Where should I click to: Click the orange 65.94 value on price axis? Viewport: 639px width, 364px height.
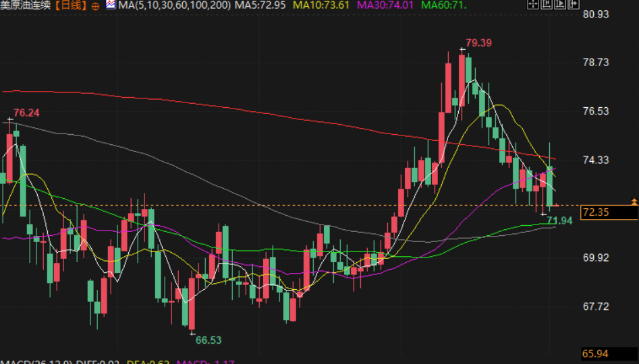coord(596,354)
